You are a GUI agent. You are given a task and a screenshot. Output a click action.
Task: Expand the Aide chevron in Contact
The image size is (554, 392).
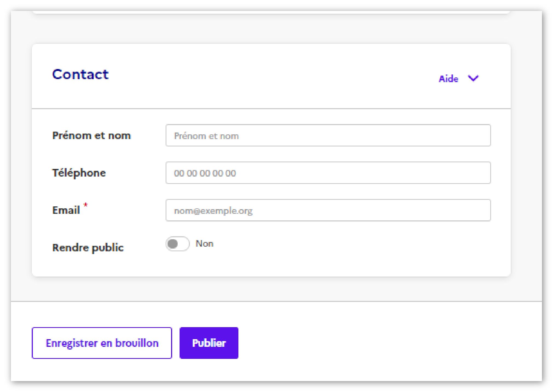[473, 79]
